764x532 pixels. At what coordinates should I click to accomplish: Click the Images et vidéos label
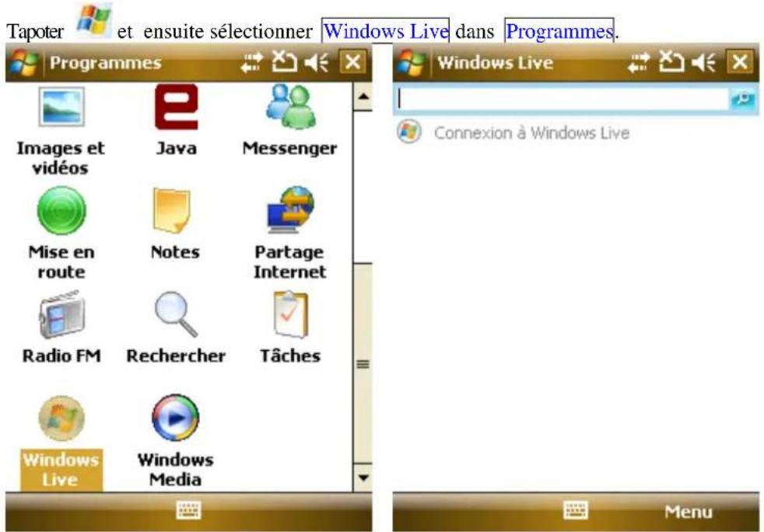pyautogui.click(x=61, y=158)
